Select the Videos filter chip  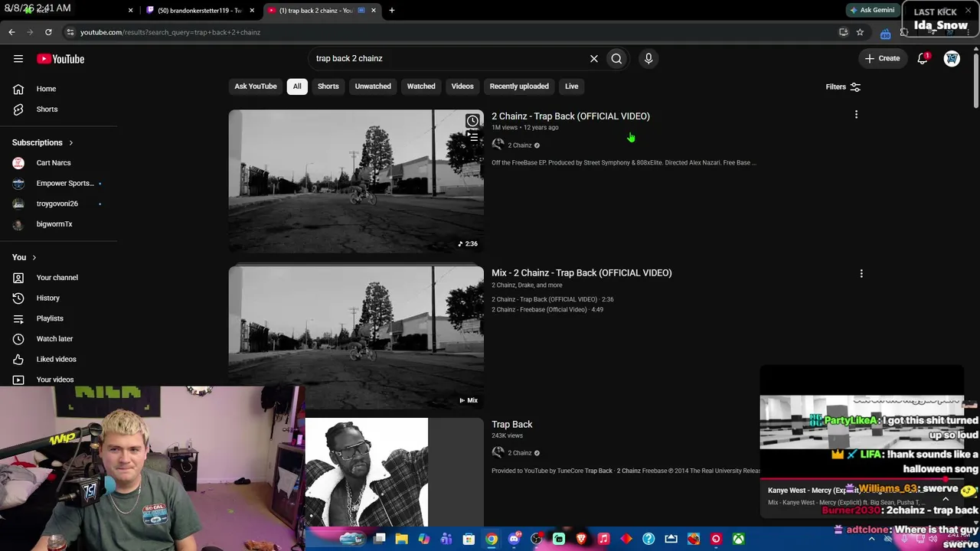(x=462, y=86)
